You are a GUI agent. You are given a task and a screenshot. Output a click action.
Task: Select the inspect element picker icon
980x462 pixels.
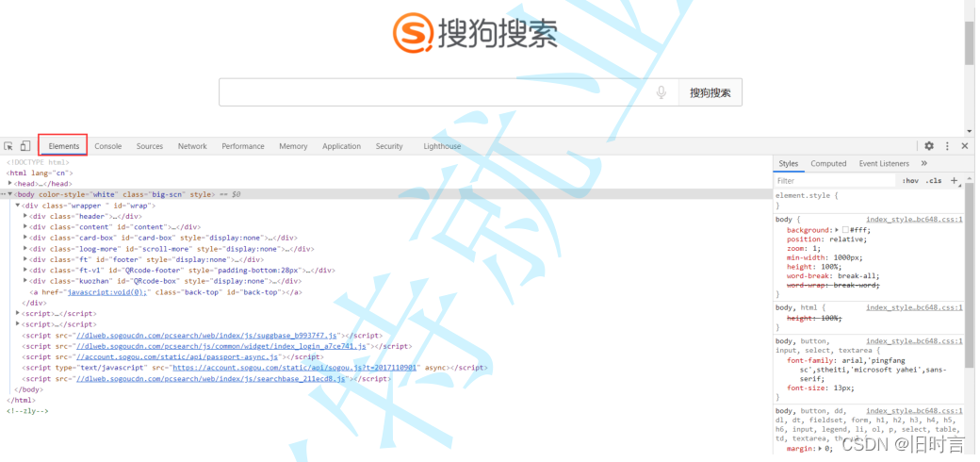pyautogui.click(x=8, y=146)
